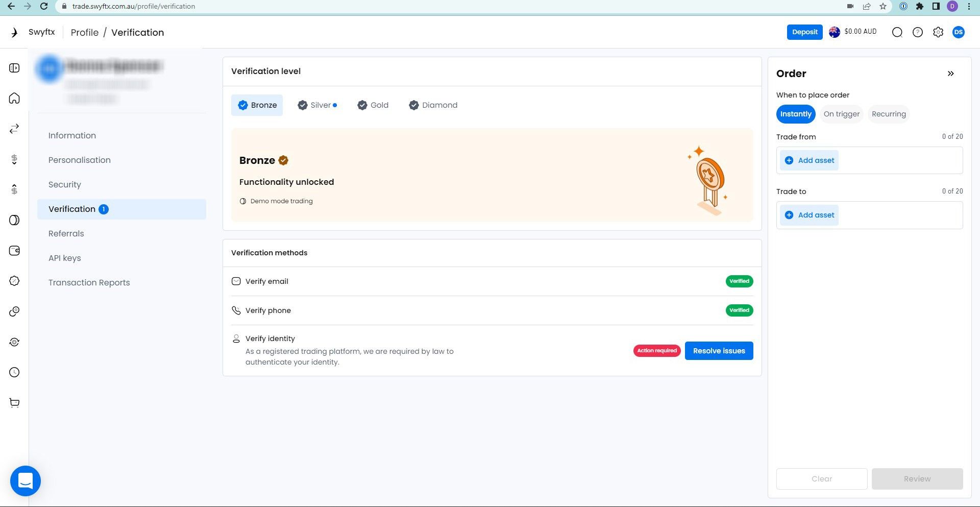Open Verification in profile menu
The width and height of the screenshot is (980, 507).
[121, 209]
